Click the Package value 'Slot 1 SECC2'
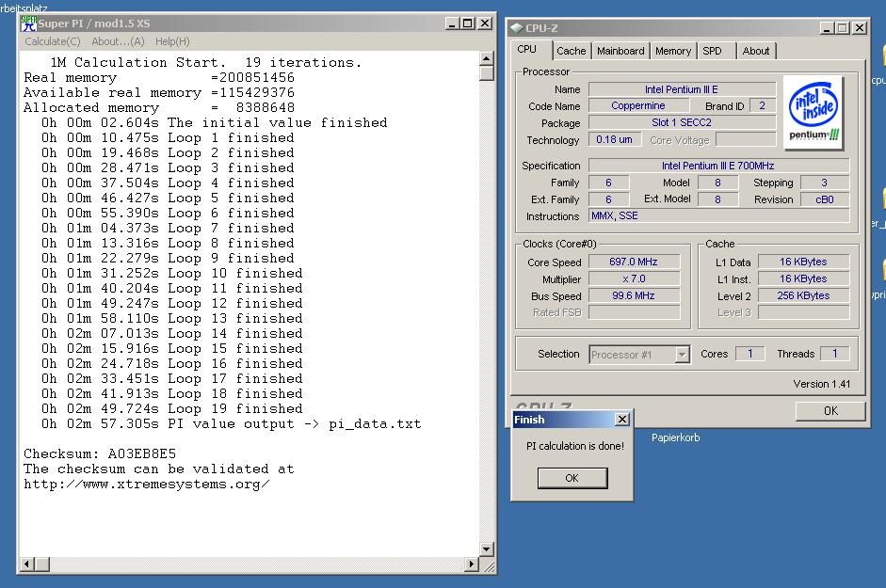Viewport: 886px width, 588px height. coord(682,122)
